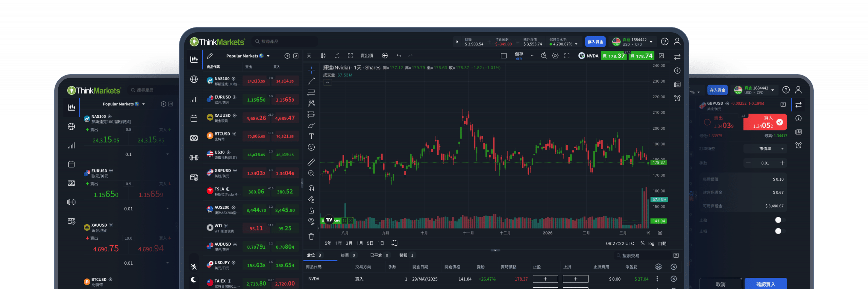
Task: Select the Text annotation tool
Action: (311, 136)
